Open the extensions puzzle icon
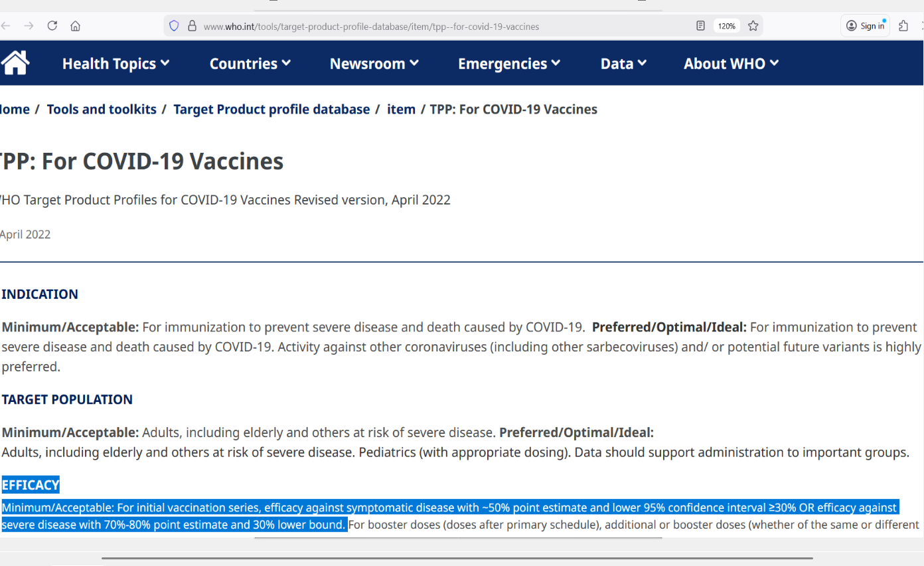The width and height of the screenshot is (924, 566). click(903, 26)
